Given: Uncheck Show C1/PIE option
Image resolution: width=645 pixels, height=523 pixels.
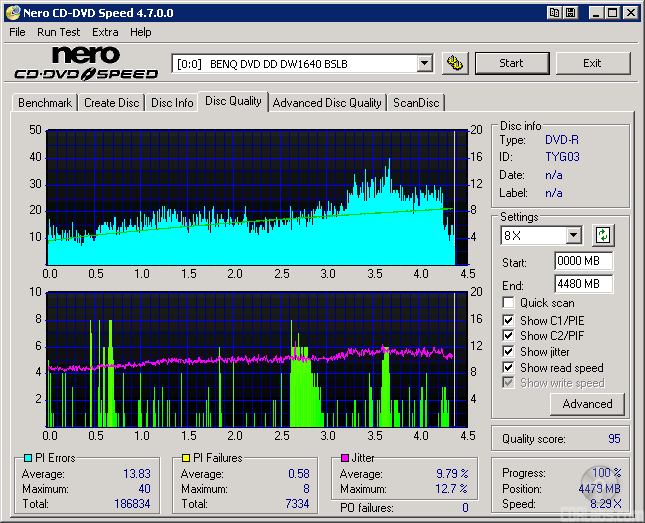Looking at the screenshot, I should point(509,320).
